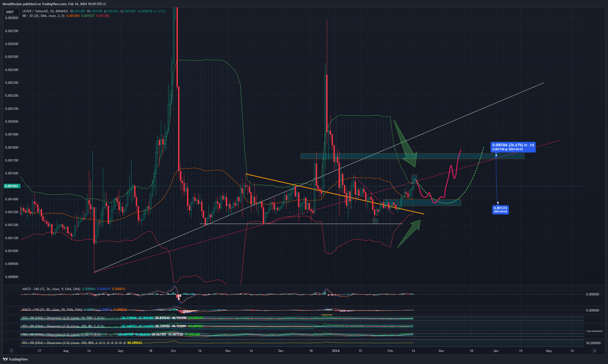Click the 2024 date on time axis
Image resolution: width=608 pixels, height=364 pixels.
[x=336, y=351]
